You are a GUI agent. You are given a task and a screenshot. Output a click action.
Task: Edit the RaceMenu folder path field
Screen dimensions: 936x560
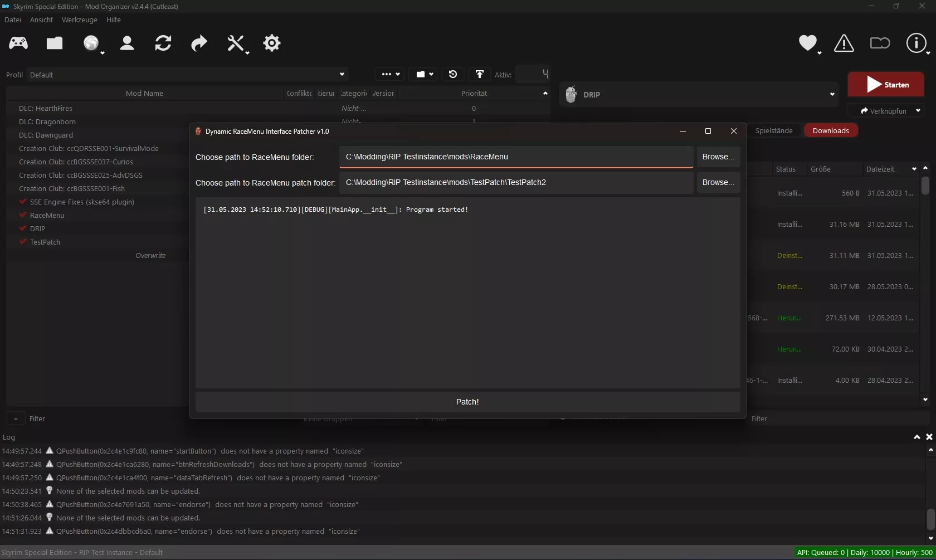tap(516, 157)
